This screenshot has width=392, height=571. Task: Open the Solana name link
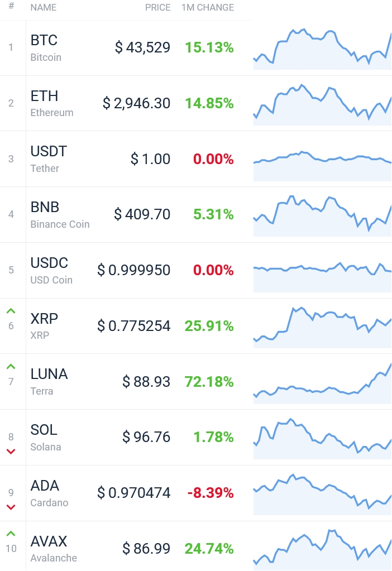tap(46, 438)
